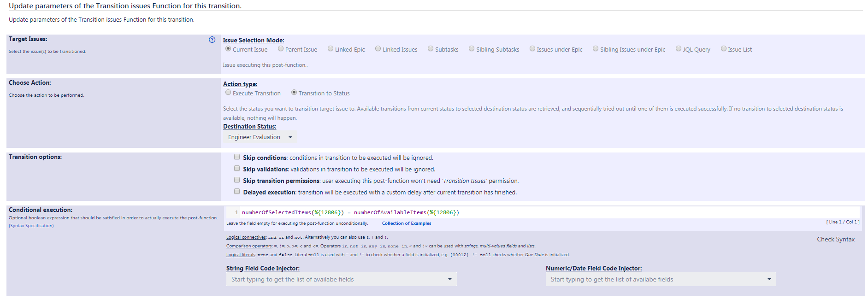Choose the Linked Issues option
The height and width of the screenshot is (299, 868).
(x=378, y=49)
